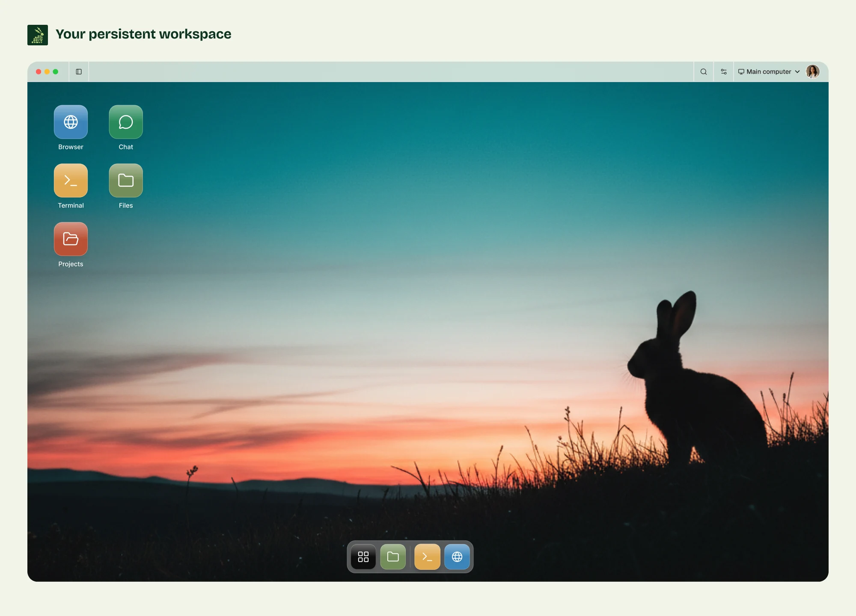
Task: Click the rabbit logo beside the heading
Action: tap(38, 35)
